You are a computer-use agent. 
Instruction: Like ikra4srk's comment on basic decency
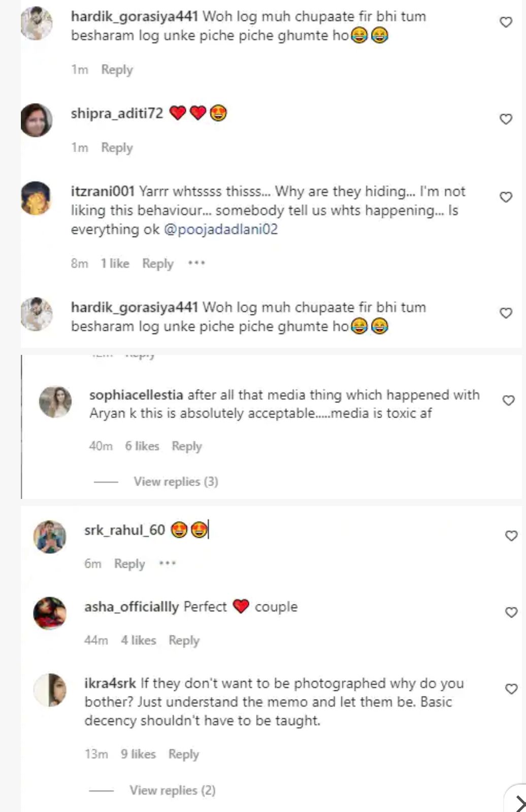coord(511,689)
